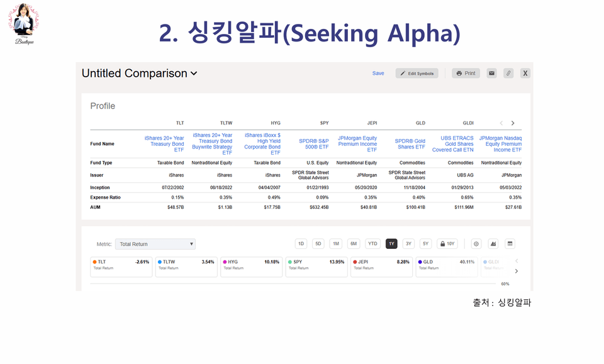604x364 pixels.
Task: Select the locked 10Y time range
Action: [447, 243]
